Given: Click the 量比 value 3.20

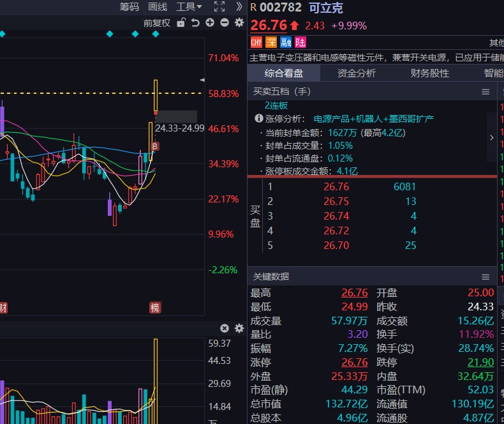Looking at the screenshot, I should (357, 334).
